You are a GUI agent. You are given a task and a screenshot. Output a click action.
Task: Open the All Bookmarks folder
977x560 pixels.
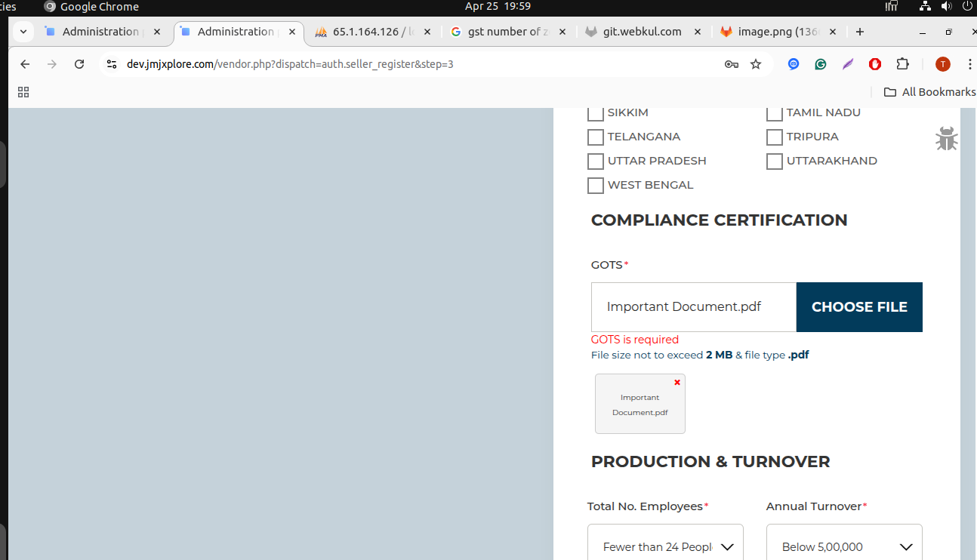pyautogui.click(x=929, y=92)
